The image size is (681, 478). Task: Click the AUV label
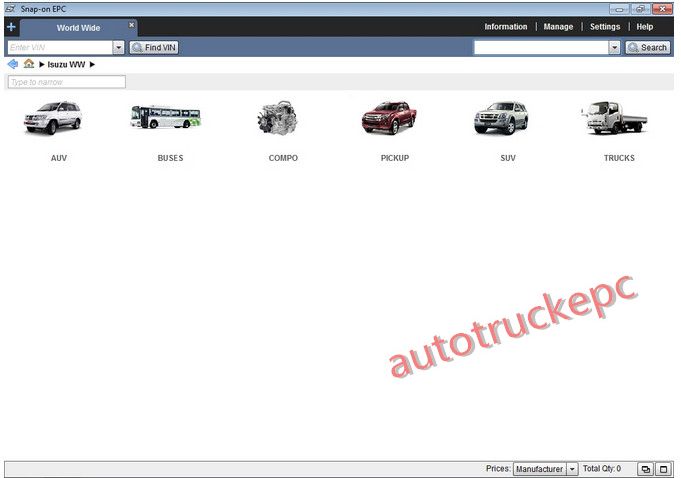pos(59,158)
